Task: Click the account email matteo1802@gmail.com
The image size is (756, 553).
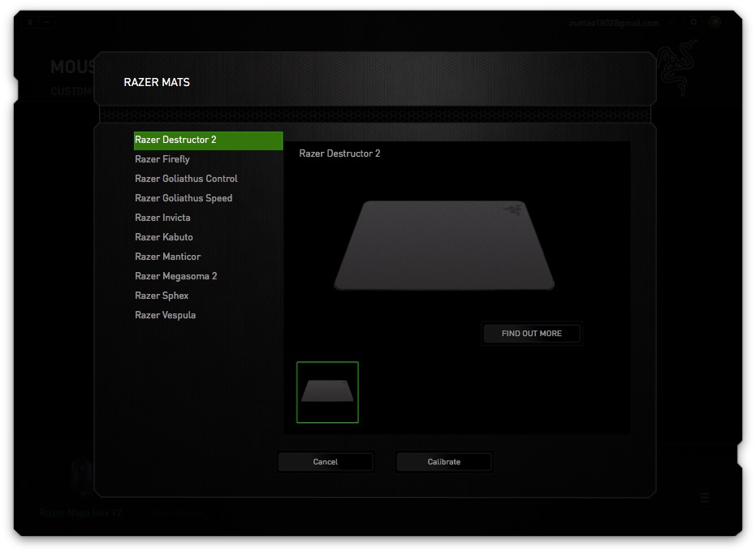Action: coord(614,23)
